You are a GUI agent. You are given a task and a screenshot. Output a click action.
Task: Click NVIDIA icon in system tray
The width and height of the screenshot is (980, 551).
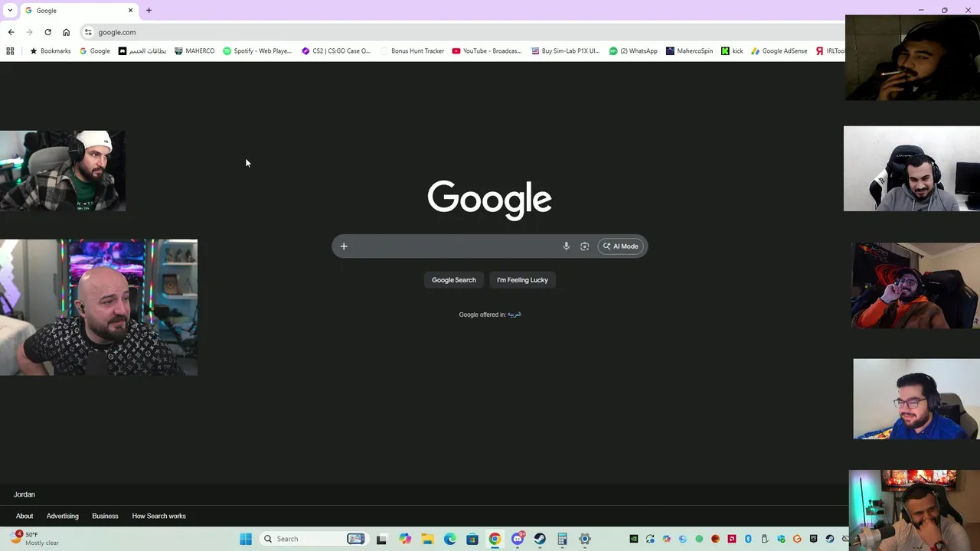pyautogui.click(x=634, y=539)
